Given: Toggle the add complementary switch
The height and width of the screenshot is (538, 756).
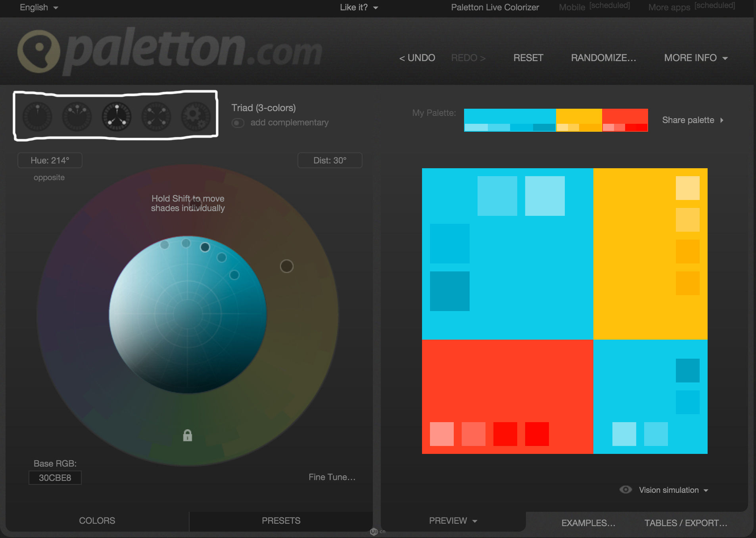Looking at the screenshot, I should (x=238, y=123).
